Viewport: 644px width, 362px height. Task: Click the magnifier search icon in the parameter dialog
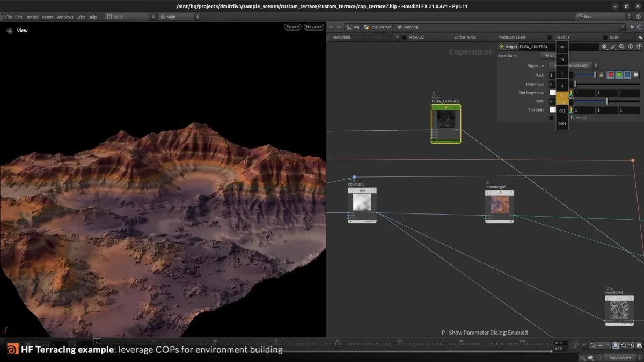621,47
